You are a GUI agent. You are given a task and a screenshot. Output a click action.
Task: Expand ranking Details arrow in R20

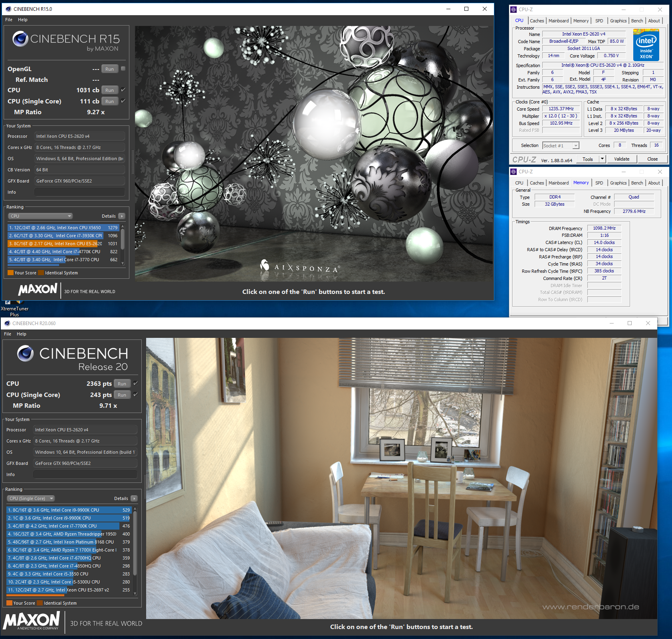click(134, 498)
